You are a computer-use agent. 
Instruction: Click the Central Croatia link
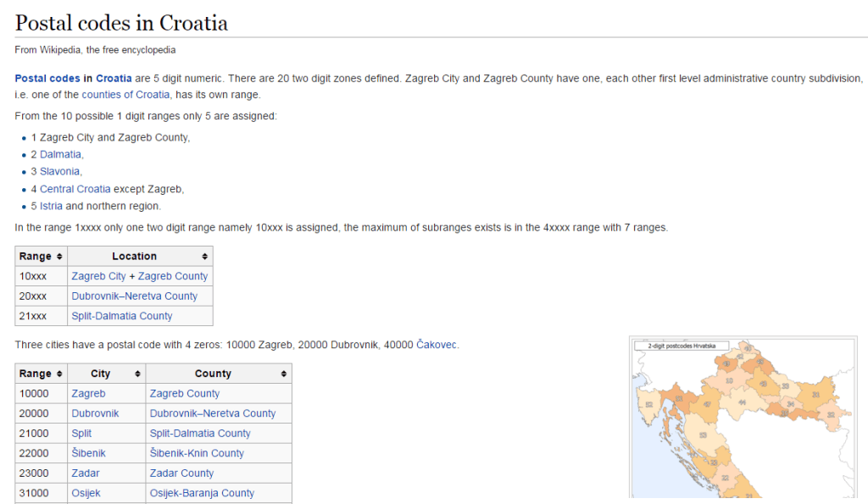pyautogui.click(x=75, y=189)
